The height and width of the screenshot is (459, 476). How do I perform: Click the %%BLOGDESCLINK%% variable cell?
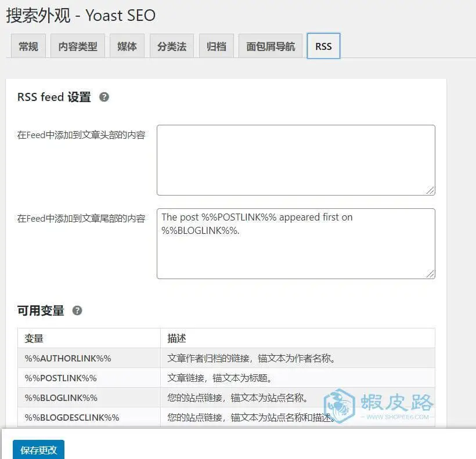coord(89,417)
